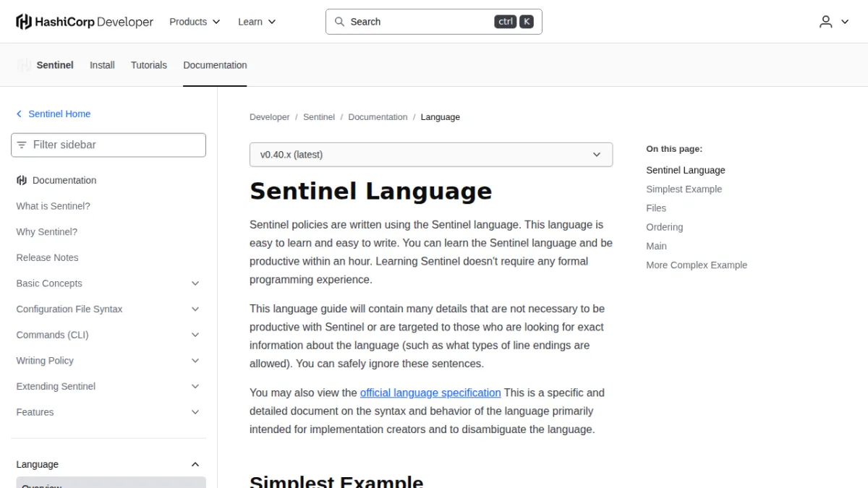Viewport: 868px width, 488px height.
Task: Expand the Configuration File Syntax section
Action: pyautogui.click(x=195, y=309)
